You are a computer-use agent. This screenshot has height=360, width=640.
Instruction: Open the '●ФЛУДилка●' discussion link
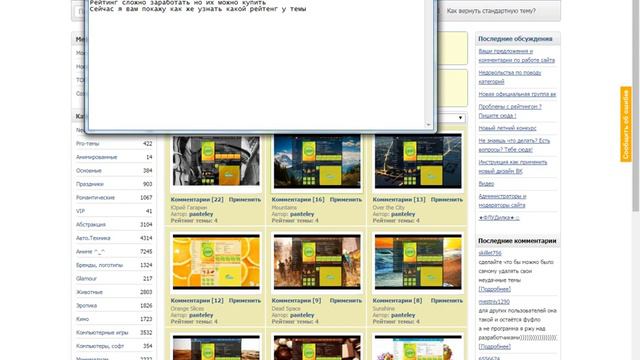tap(499, 218)
